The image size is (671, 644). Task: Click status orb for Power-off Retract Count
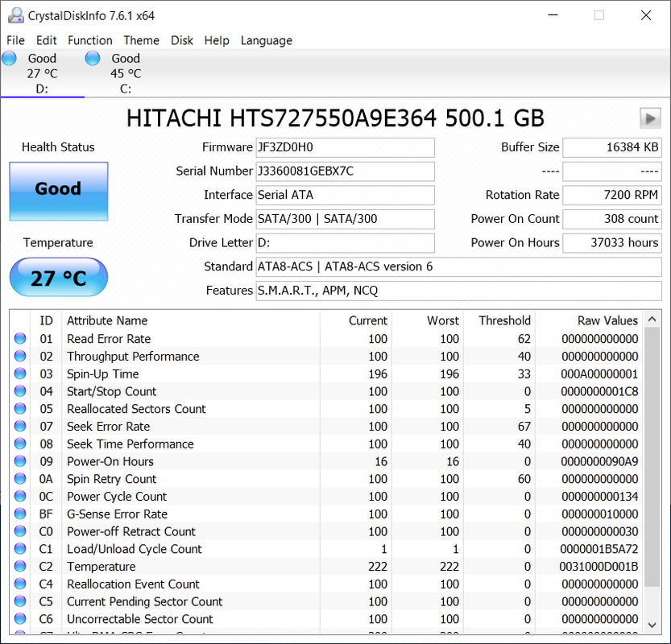(x=20, y=531)
